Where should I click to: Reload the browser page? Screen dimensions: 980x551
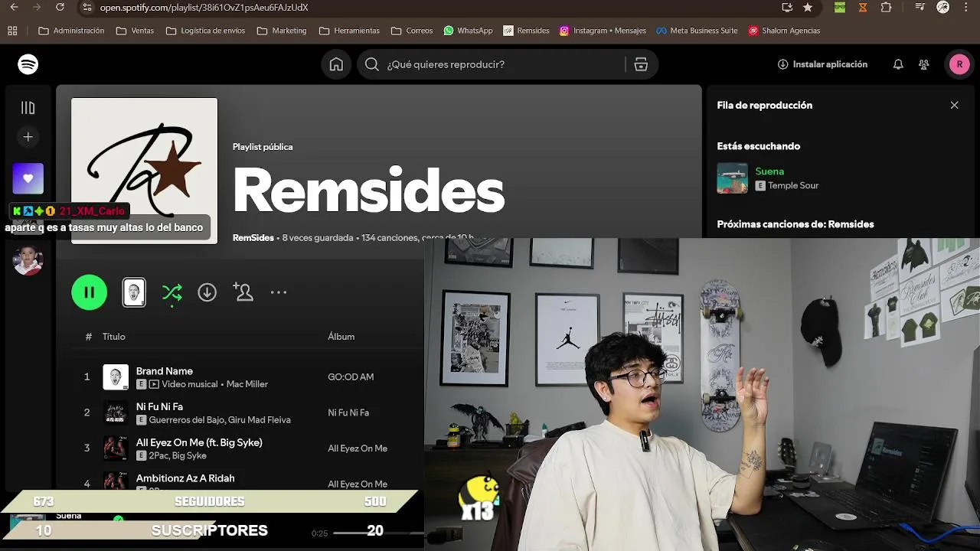(60, 7)
